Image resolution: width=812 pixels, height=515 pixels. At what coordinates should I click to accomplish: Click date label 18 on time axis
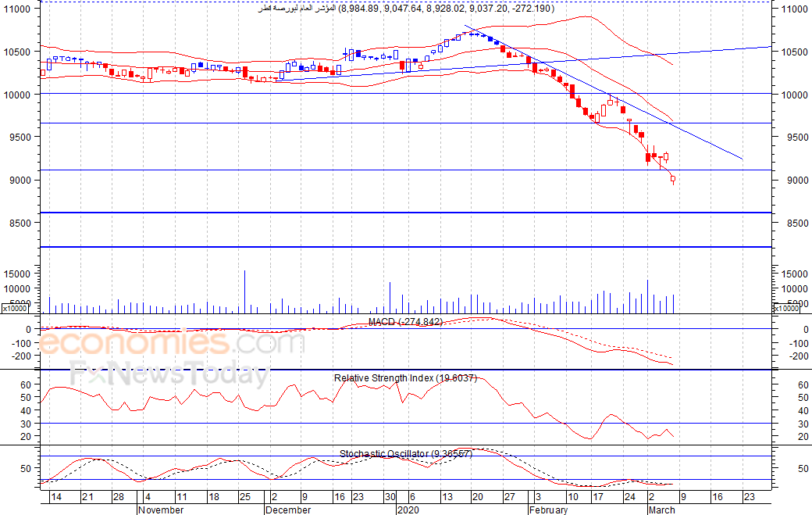pyautogui.click(x=213, y=497)
